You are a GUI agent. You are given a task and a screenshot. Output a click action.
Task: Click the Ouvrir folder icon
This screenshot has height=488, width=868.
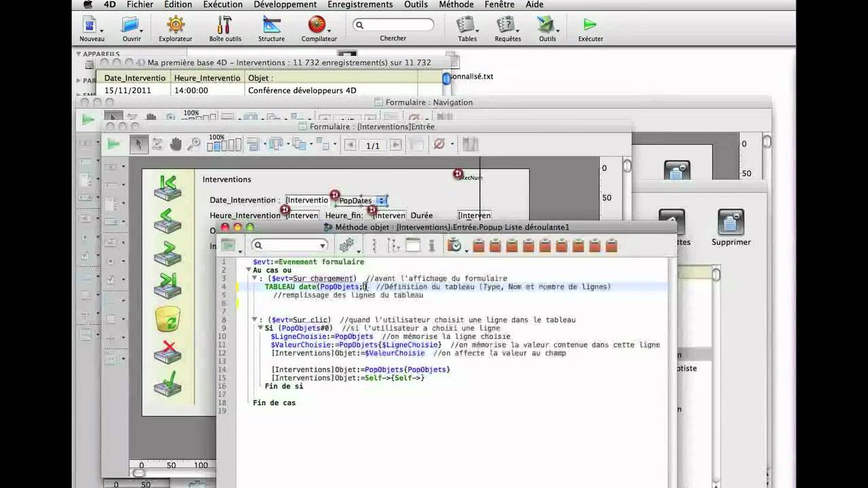[130, 24]
